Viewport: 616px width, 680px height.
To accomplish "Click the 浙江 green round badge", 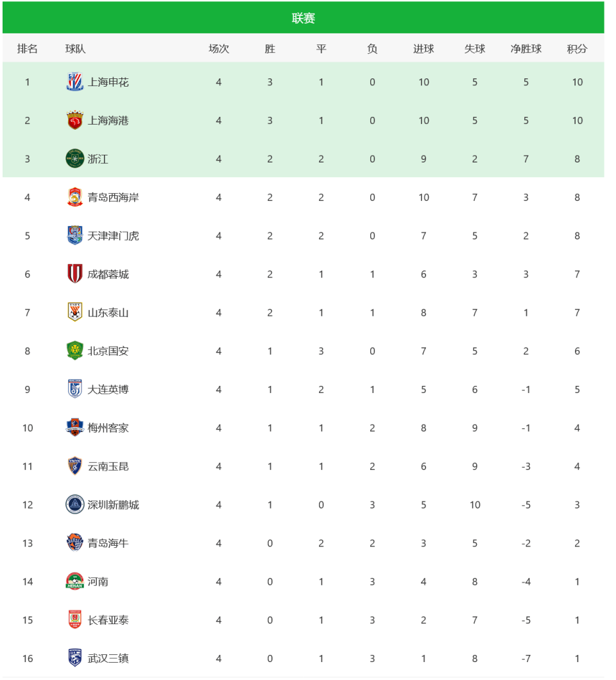I will coord(75,159).
